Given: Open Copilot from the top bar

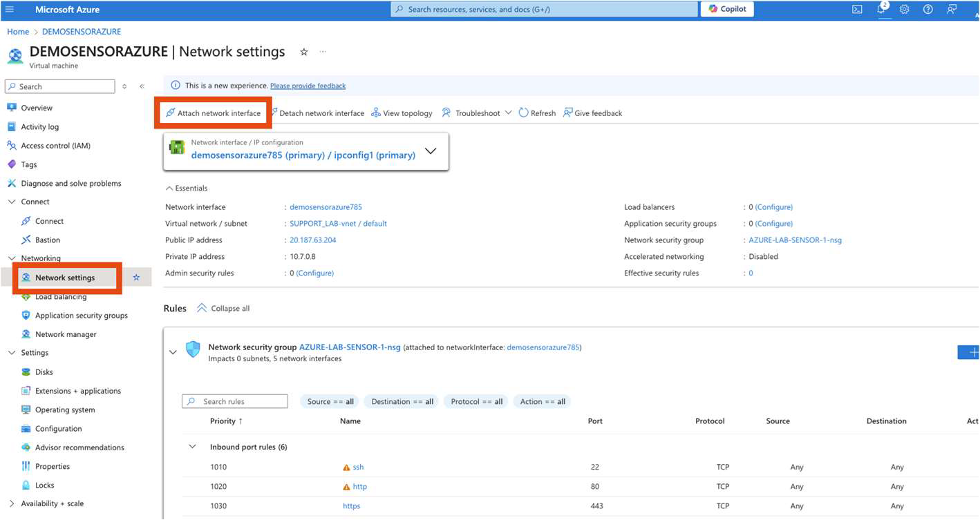Looking at the screenshot, I should coord(726,9).
